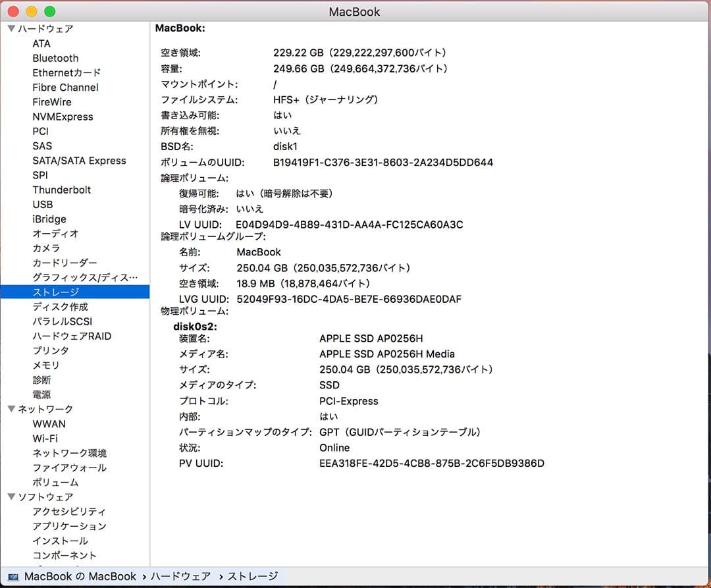Viewport: 711px width, 588px height.
Task: Select Bluetooth in the hardware list
Action: 55,58
